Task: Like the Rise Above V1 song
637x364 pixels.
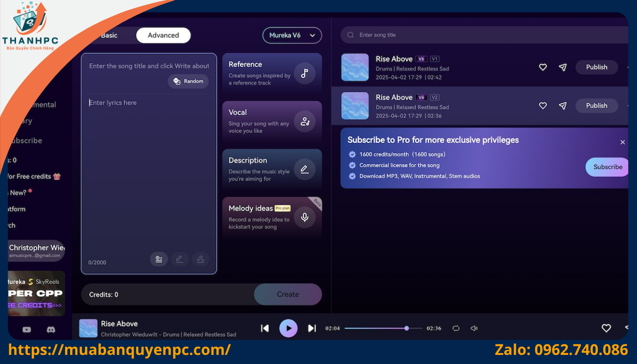Action: click(543, 67)
